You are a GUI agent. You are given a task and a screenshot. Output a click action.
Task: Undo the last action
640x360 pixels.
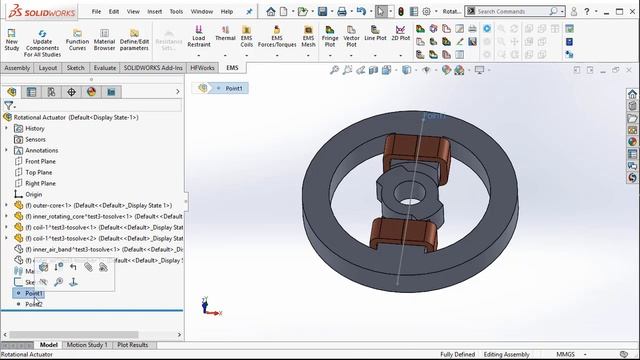[361, 11]
